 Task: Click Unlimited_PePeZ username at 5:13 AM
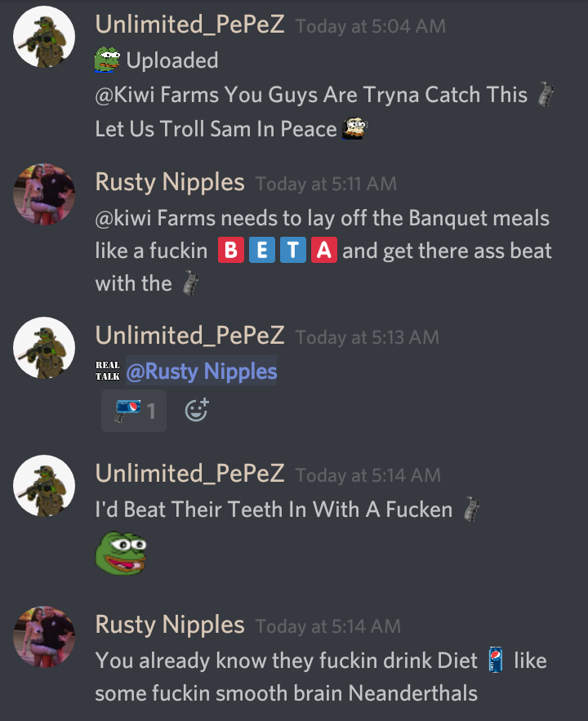189,336
